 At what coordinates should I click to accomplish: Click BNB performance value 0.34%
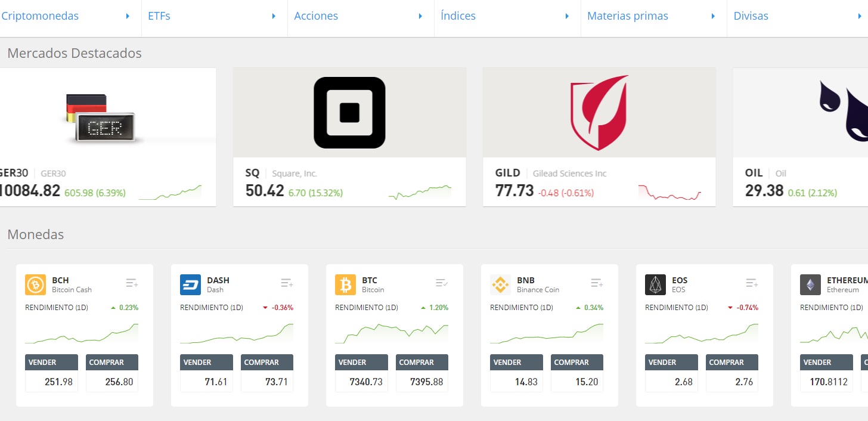(x=594, y=308)
